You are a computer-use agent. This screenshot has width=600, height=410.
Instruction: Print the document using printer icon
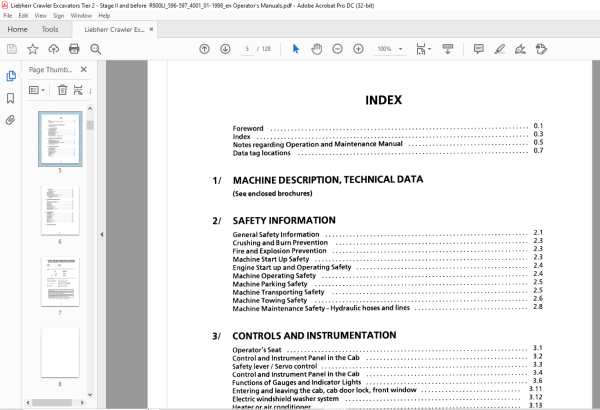pos(74,49)
